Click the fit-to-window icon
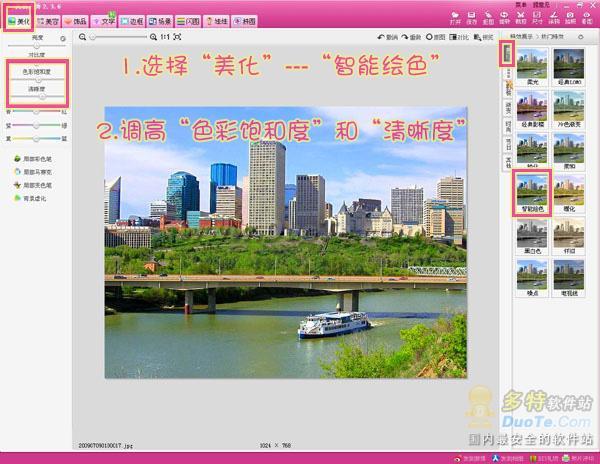This screenshot has height=464, width=600. pos(177,37)
